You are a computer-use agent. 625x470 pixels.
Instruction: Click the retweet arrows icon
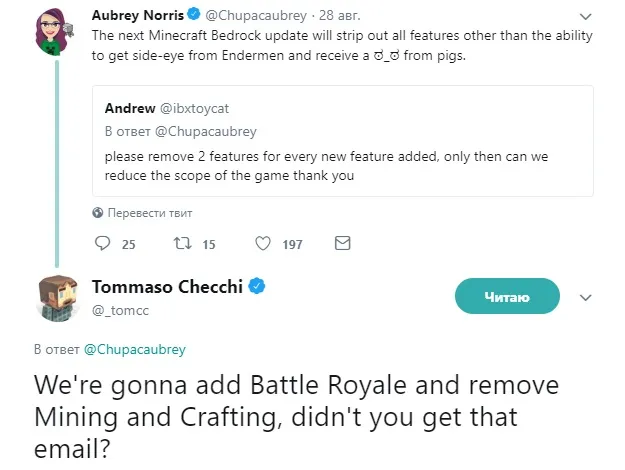pos(182,243)
